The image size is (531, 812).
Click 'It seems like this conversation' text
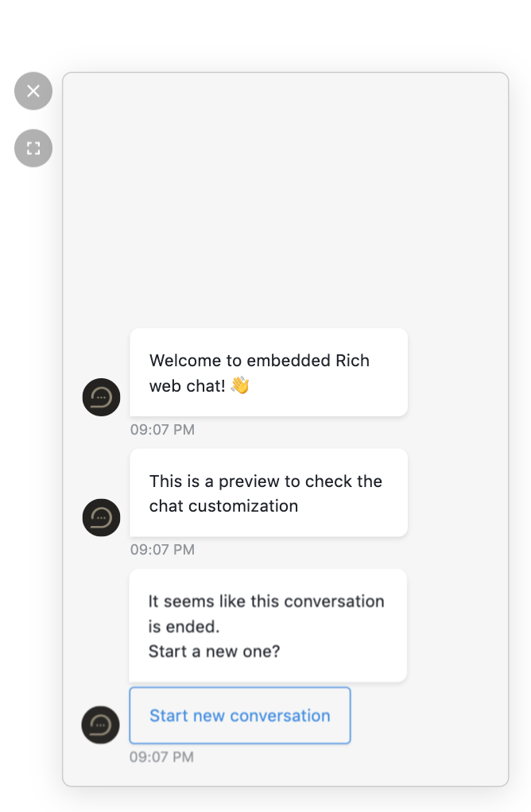tap(266, 601)
